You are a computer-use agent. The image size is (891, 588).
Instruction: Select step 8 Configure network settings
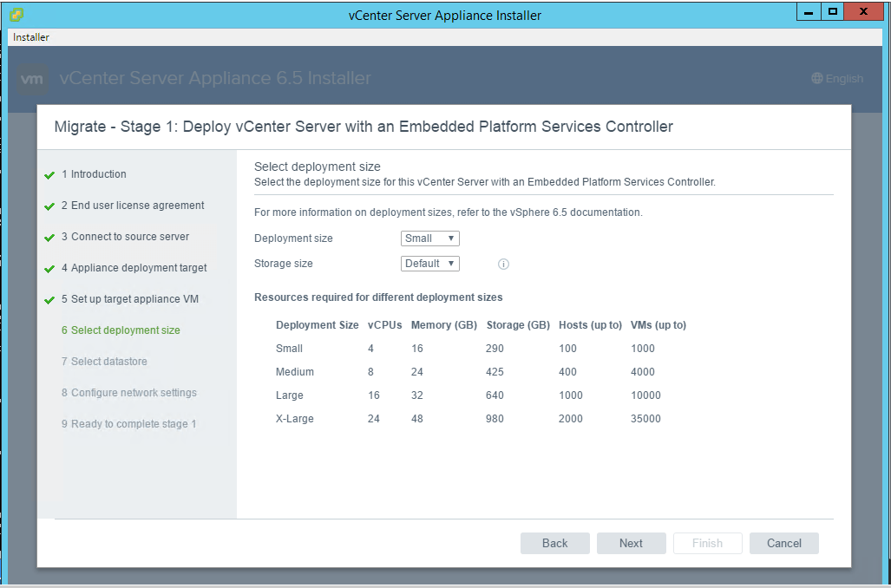129,393
